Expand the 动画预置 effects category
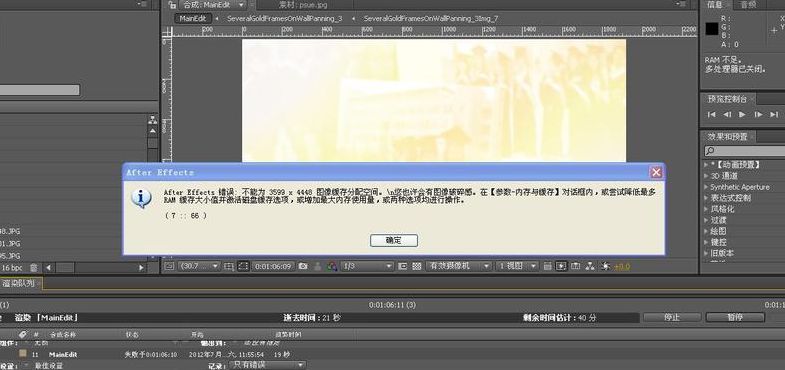Image resolution: width=785 pixels, height=370 pixels. (x=706, y=164)
